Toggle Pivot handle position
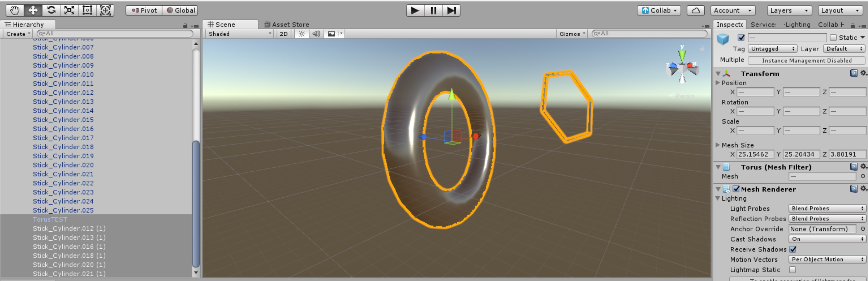 (144, 10)
